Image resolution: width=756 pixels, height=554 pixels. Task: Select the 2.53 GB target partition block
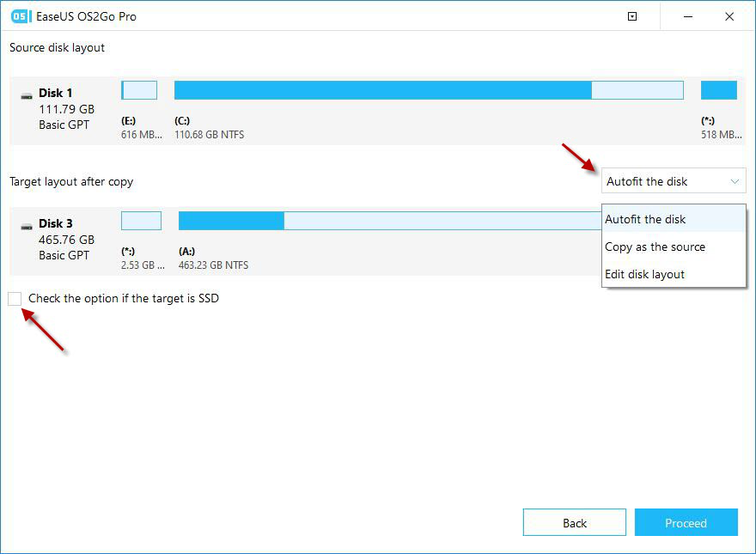pos(141,221)
